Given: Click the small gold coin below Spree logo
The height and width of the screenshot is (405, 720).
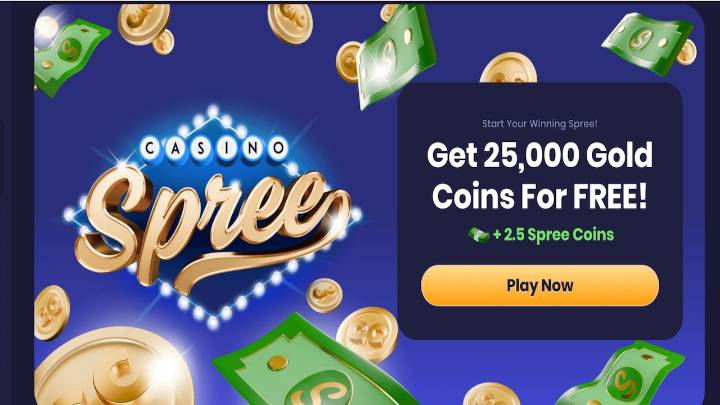Looking at the screenshot, I should click(324, 295).
